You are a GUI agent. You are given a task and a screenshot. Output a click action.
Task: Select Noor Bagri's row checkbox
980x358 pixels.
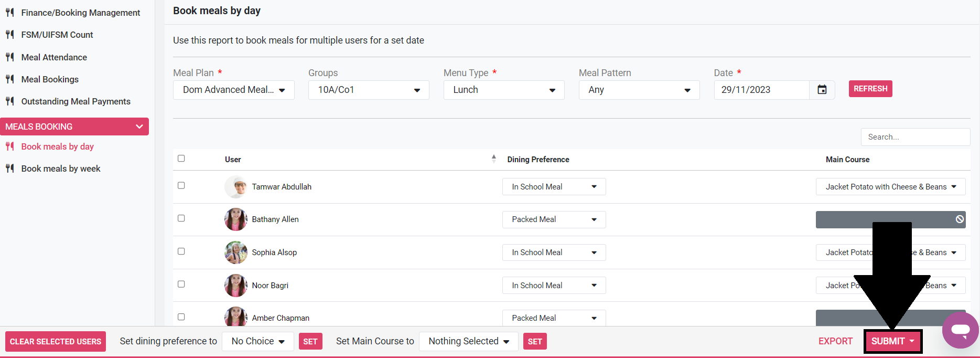181,284
